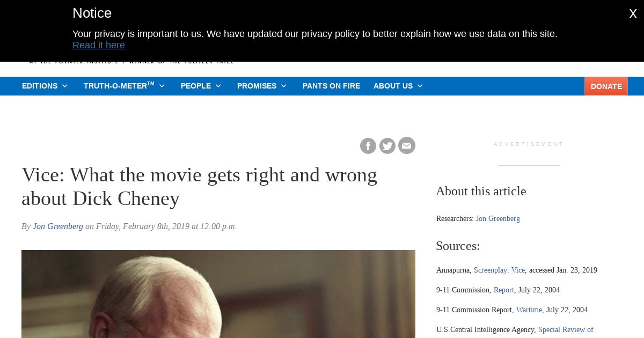Select the article headline about Vice
This screenshot has width=644, height=338.
pos(200,187)
